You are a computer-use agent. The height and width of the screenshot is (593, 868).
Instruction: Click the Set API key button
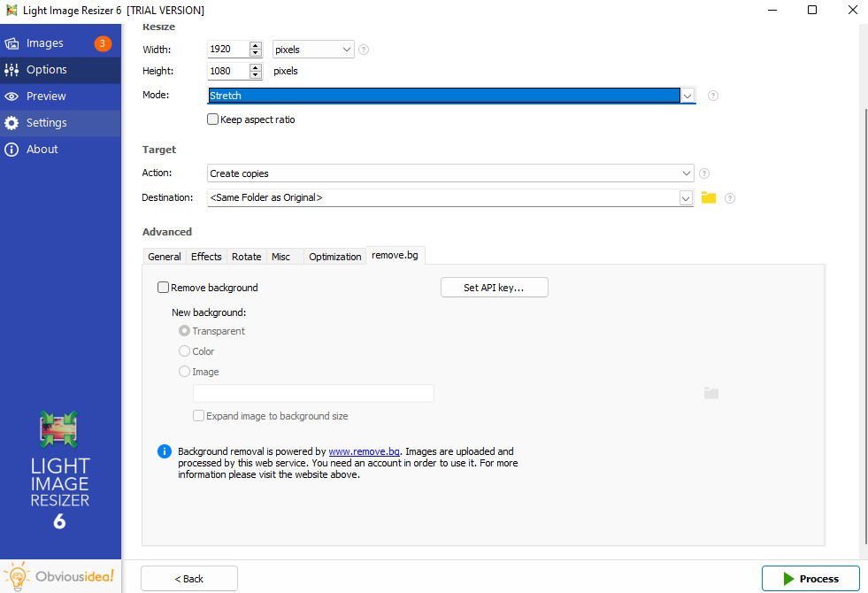(x=495, y=288)
